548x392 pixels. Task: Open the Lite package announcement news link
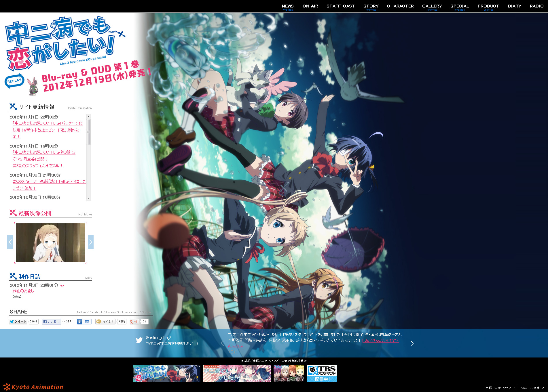(x=48, y=130)
